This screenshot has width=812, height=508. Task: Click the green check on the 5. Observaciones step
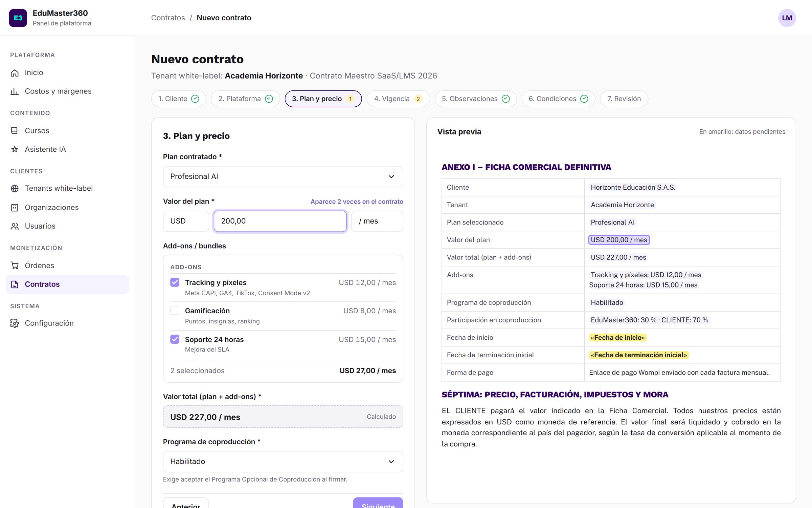506,99
